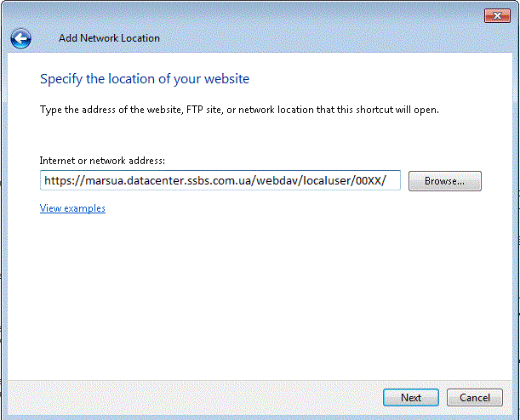Click the 'Add Network Location' title text

(108, 38)
